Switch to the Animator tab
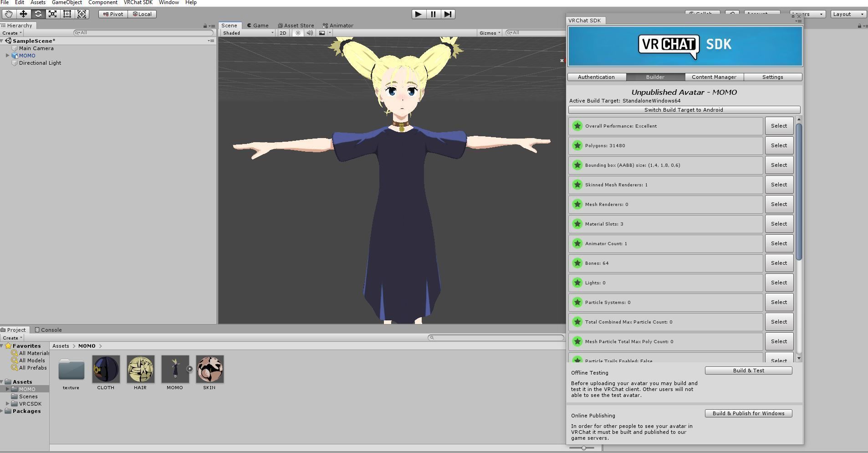 tap(338, 26)
